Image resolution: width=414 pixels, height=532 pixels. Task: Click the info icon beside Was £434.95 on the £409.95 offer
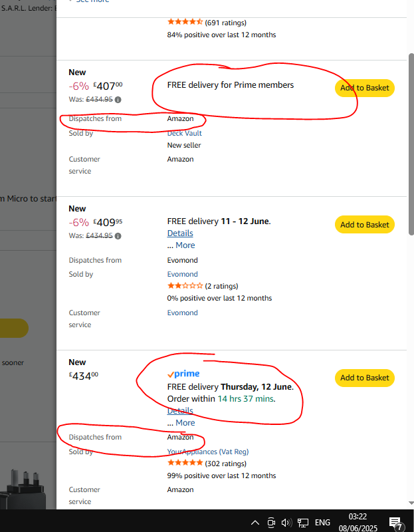[x=118, y=236]
